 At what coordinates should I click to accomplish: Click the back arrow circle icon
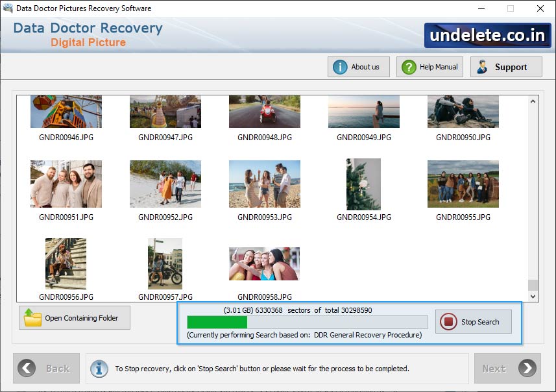(x=28, y=369)
